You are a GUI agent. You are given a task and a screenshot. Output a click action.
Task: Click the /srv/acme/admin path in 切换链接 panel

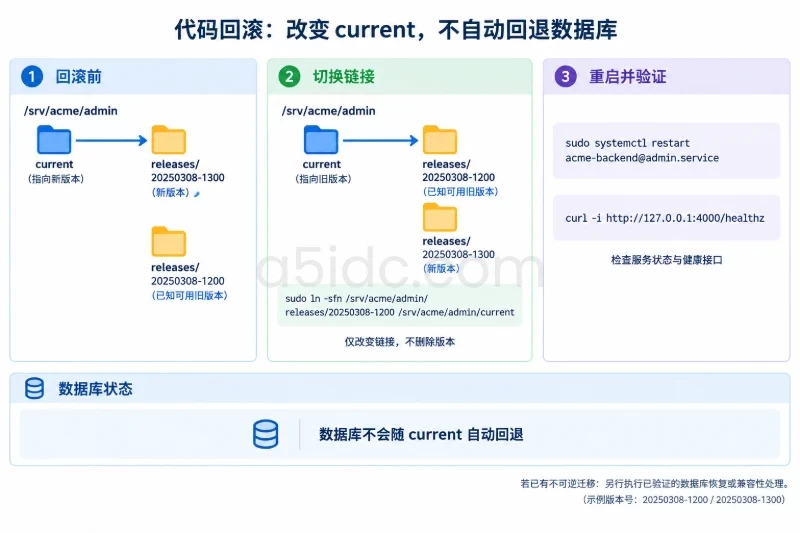[x=329, y=111]
